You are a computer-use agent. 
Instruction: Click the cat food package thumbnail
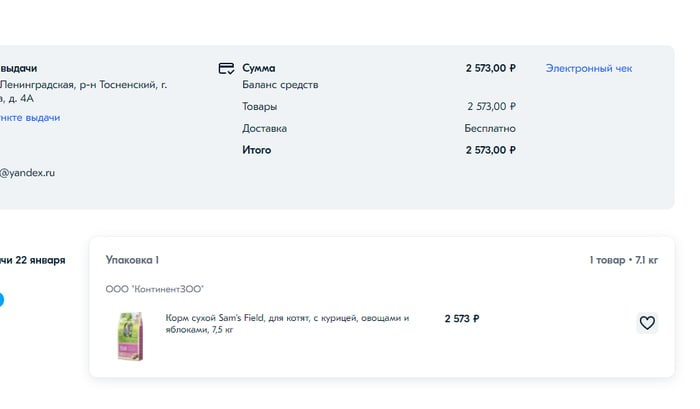130,336
